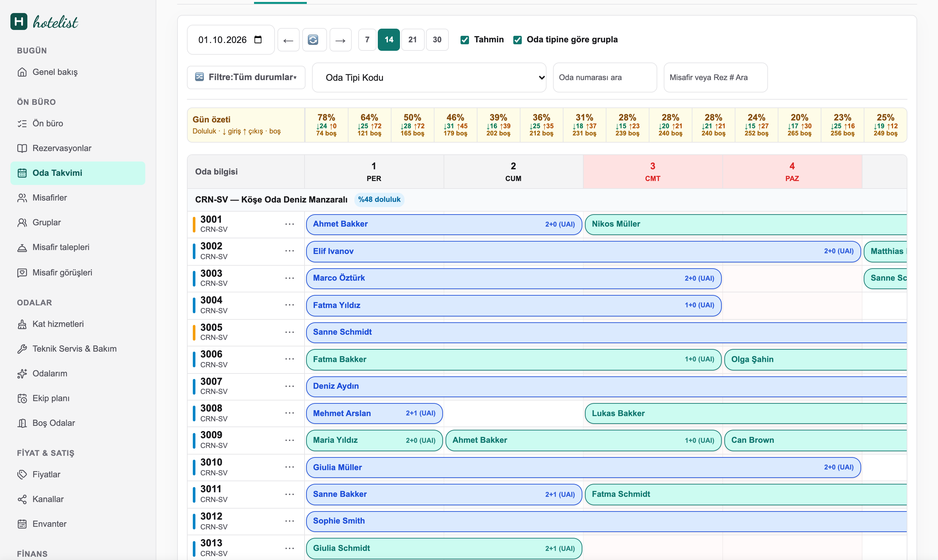Click the hotelist logo icon
Image resolution: width=938 pixels, height=560 pixels.
tap(19, 21)
